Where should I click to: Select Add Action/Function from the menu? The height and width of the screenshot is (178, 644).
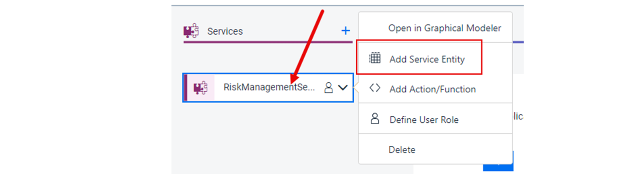(432, 89)
